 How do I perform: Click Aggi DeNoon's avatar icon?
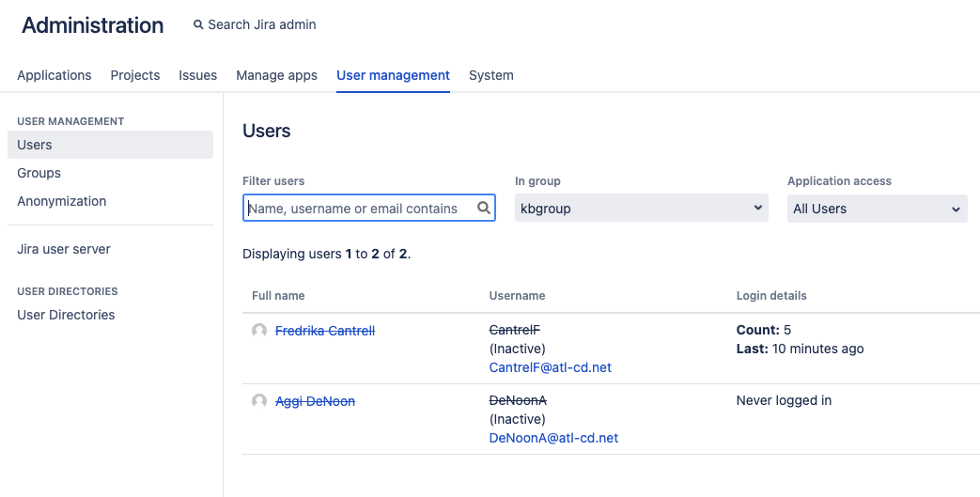[x=259, y=401]
